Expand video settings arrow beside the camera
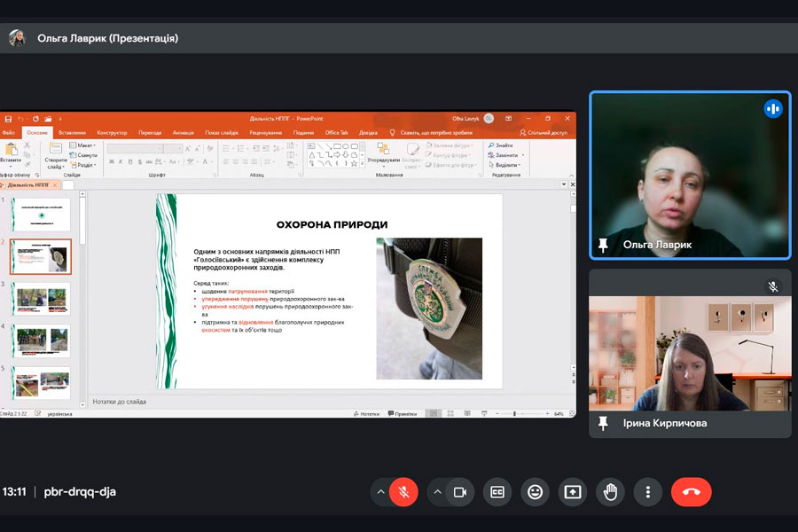The width and height of the screenshot is (798, 532). (x=437, y=492)
